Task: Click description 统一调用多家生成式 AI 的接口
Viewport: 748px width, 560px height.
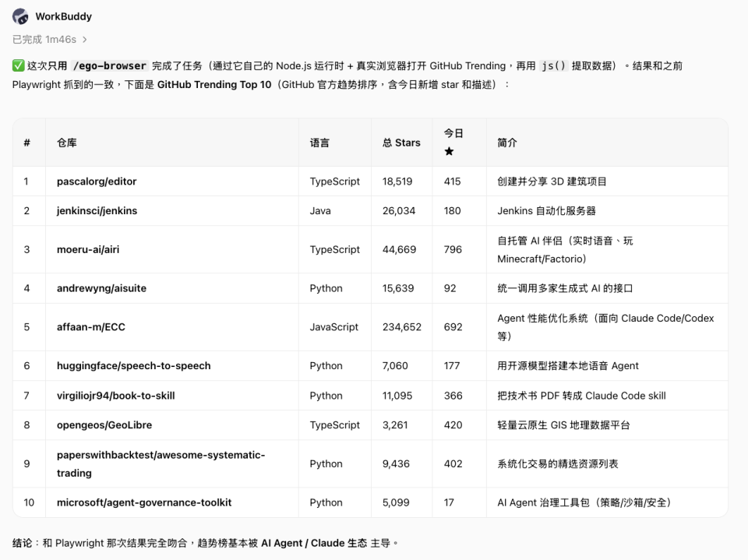Action: point(565,288)
